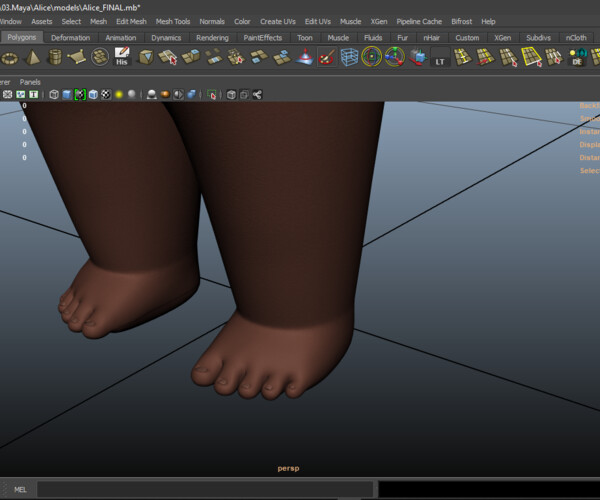This screenshot has width=600, height=500.
Task: Select the Bridge shelf icon
Action: point(213,57)
